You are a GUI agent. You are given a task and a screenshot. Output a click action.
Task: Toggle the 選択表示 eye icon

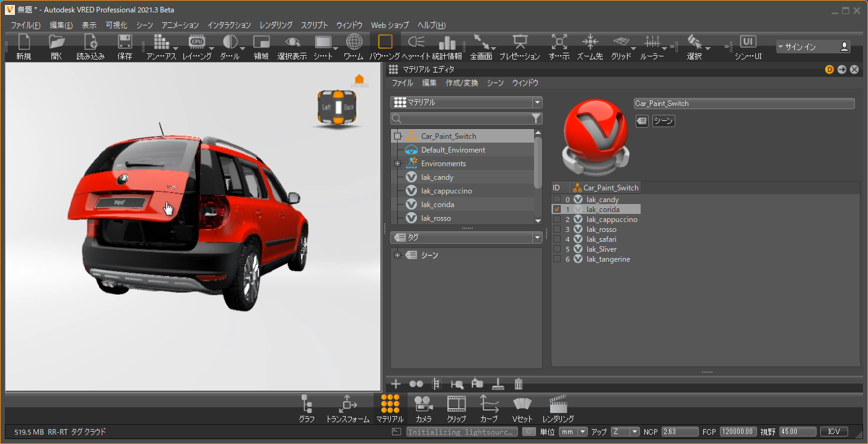pos(292,42)
